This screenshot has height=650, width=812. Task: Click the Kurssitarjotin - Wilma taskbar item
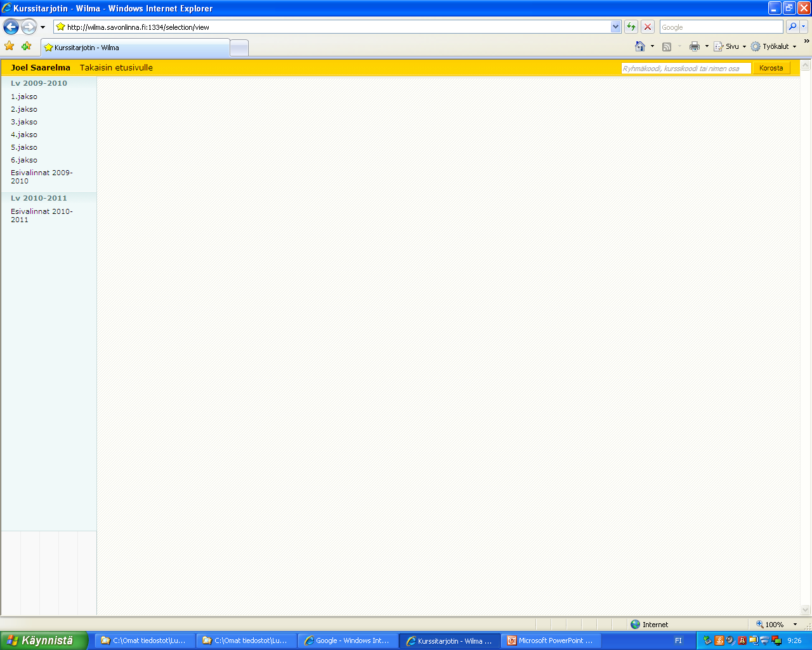coord(450,640)
